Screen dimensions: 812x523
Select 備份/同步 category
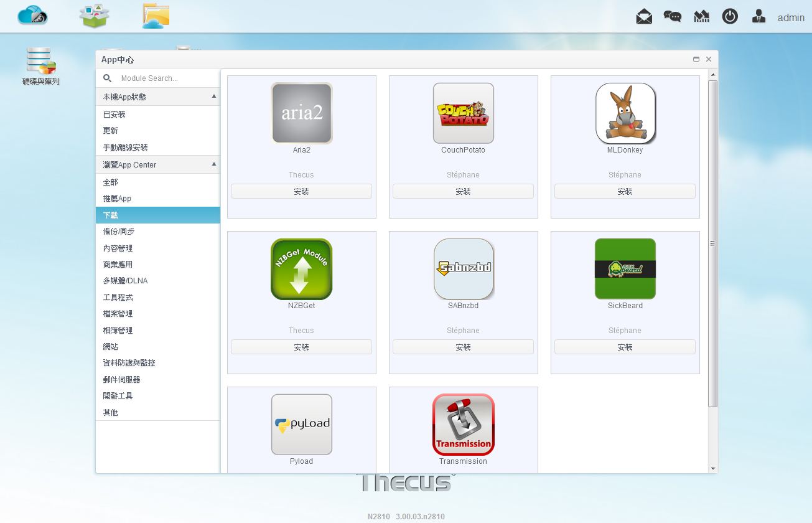(158, 232)
